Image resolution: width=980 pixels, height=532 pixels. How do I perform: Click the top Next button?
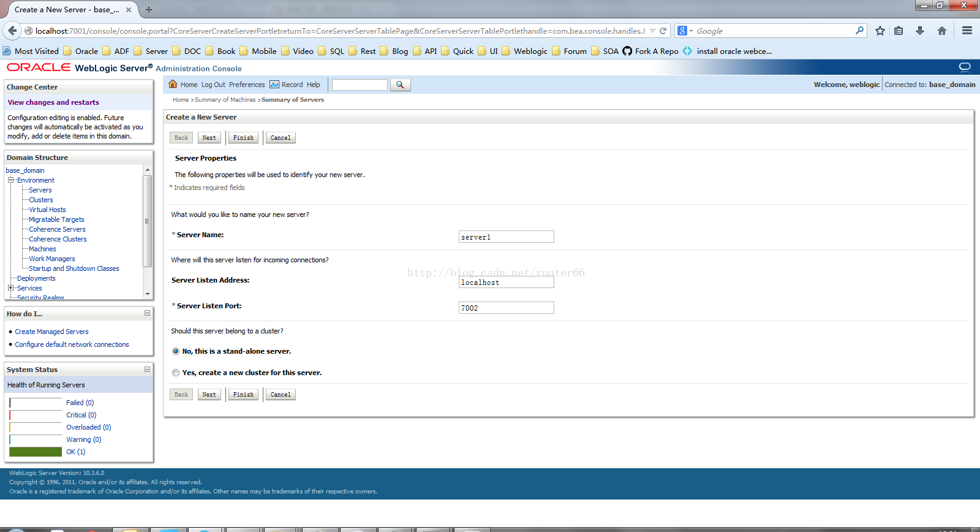tap(209, 138)
